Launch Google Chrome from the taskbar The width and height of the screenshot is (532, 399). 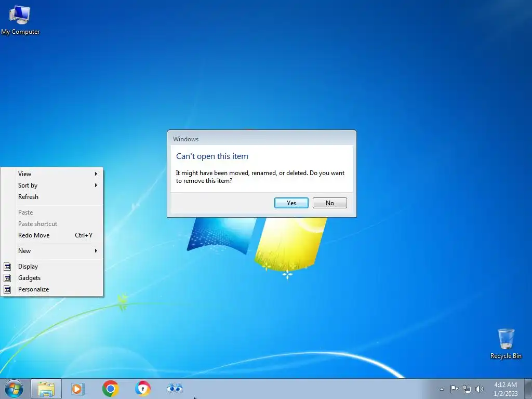(x=110, y=389)
